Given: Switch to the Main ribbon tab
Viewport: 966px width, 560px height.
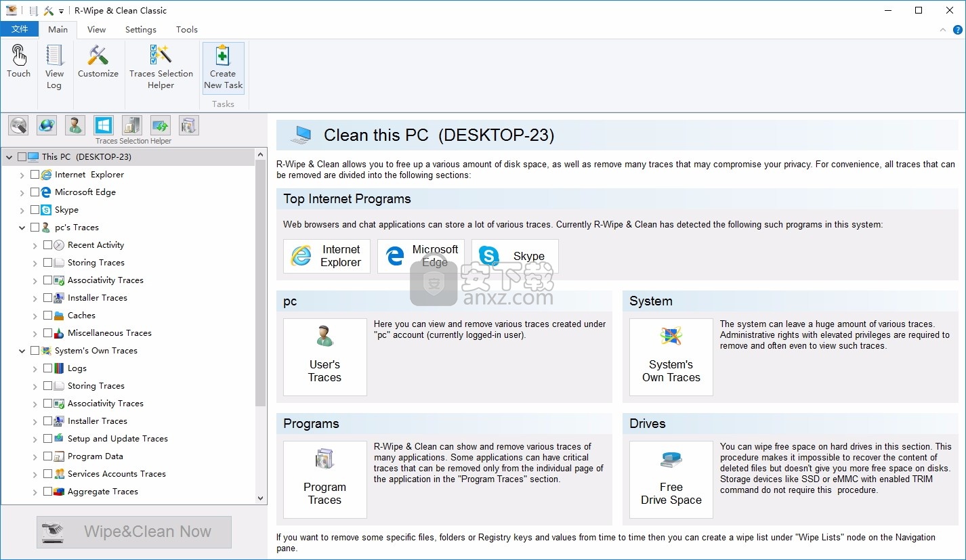Looking at the screenshot, I should click(58, 29).
